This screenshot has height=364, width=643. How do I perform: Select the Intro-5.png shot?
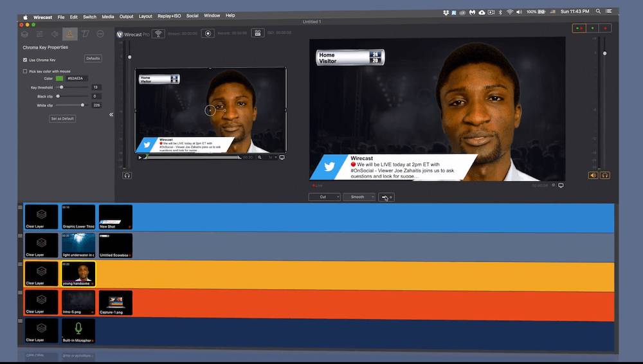pos(78,302)
